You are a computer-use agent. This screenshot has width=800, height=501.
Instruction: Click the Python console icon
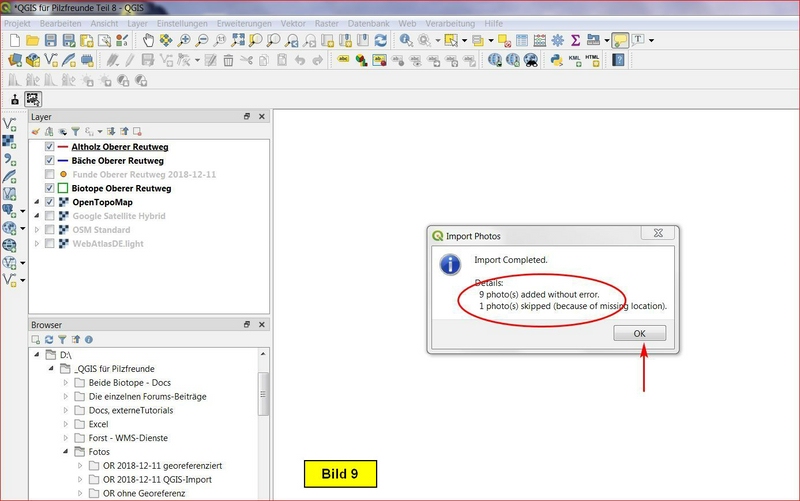tap(557, 60)
